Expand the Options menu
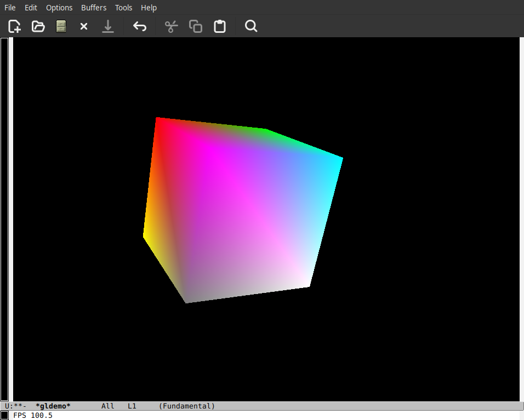 59,8
